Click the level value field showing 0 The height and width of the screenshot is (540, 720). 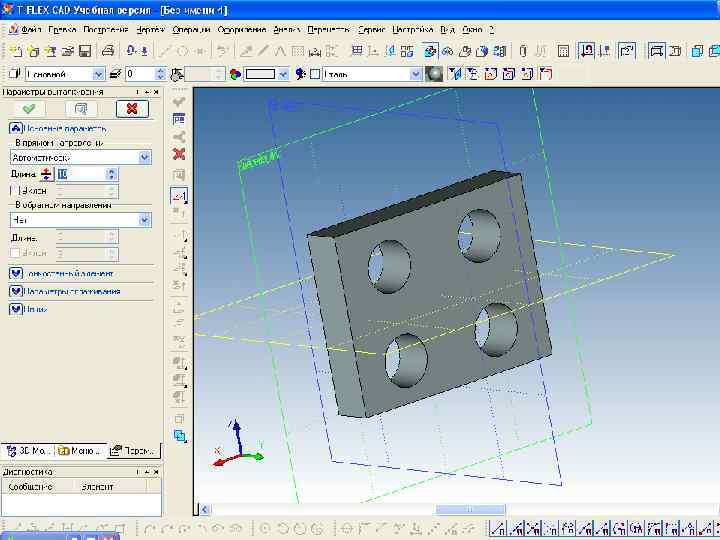point(141,74)
